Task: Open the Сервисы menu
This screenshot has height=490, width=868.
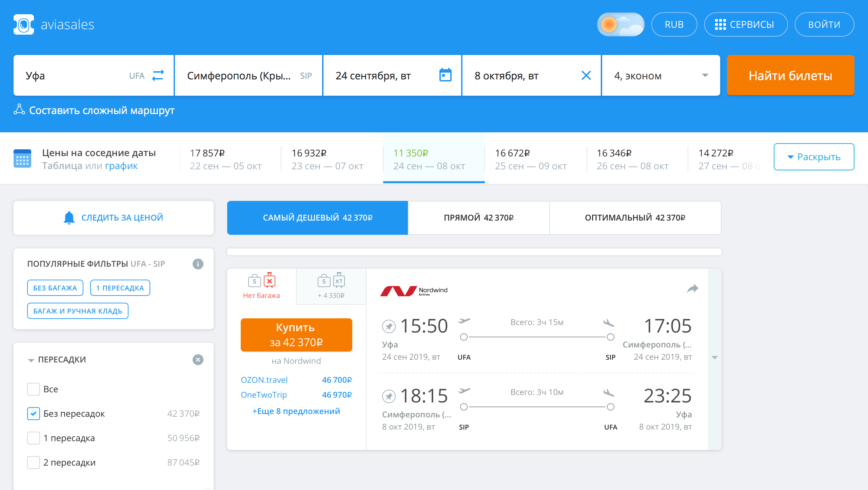Action: (746, 24)
